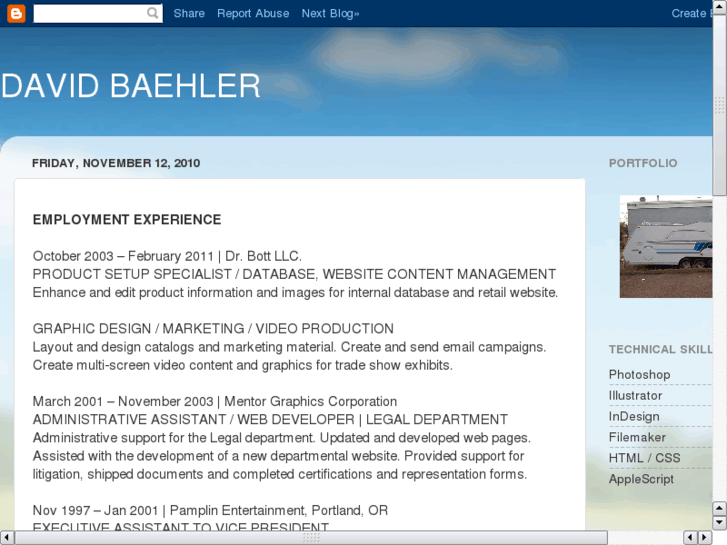Click PRODUCT SETUP SPECIALIST job title line
The height and width of the screenshot is (545, 727).
[x=294, y=274]
